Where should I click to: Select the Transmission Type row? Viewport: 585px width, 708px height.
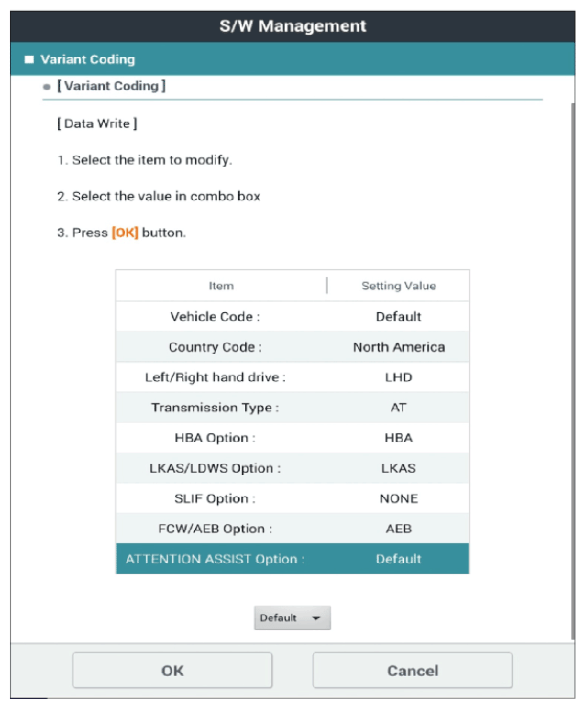point(292,407)
